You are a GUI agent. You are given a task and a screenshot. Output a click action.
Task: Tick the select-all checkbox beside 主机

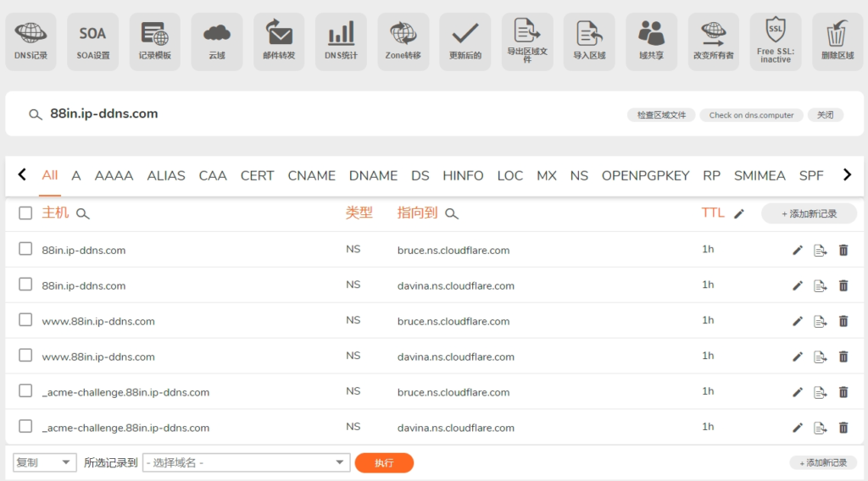(25, 213)
